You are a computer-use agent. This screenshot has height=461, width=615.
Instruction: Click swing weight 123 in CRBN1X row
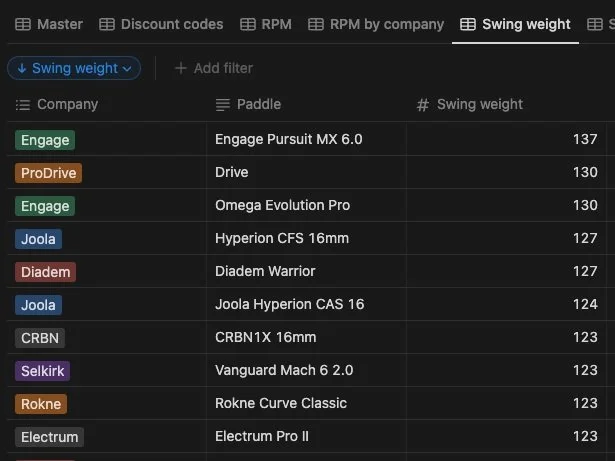pyautogui.click(x=585, y=337)
